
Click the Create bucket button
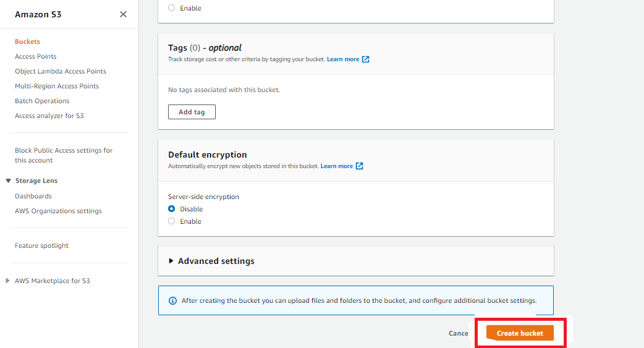coord(520,333)
